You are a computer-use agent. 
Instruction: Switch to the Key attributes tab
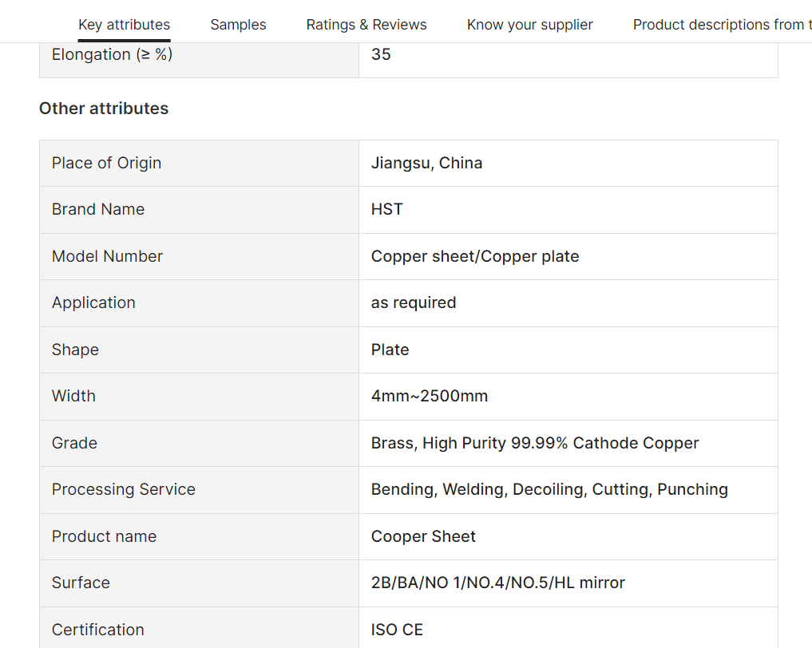point(124,25)
